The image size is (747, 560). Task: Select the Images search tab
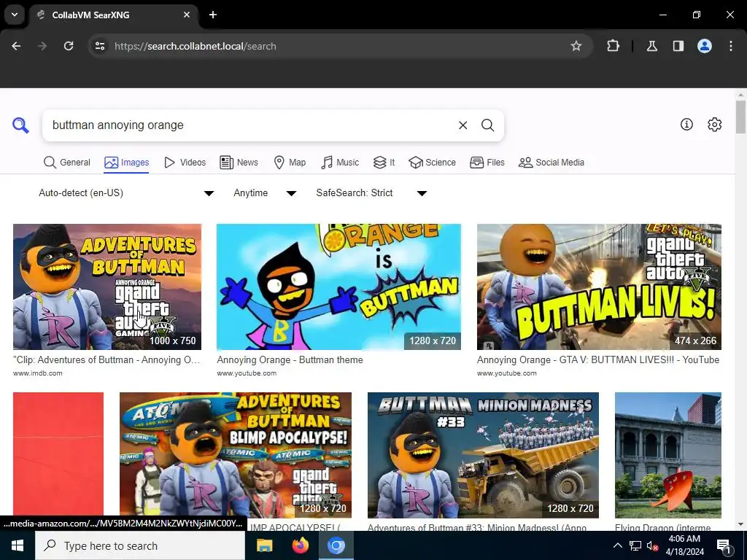point(127,163)
